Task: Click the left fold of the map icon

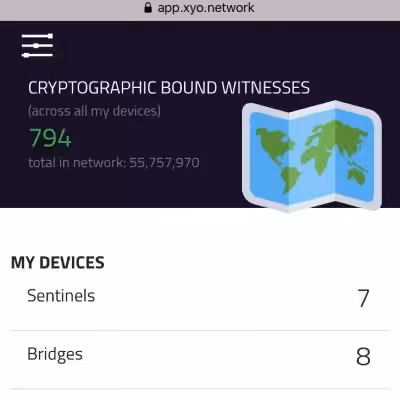Action: 266,153
